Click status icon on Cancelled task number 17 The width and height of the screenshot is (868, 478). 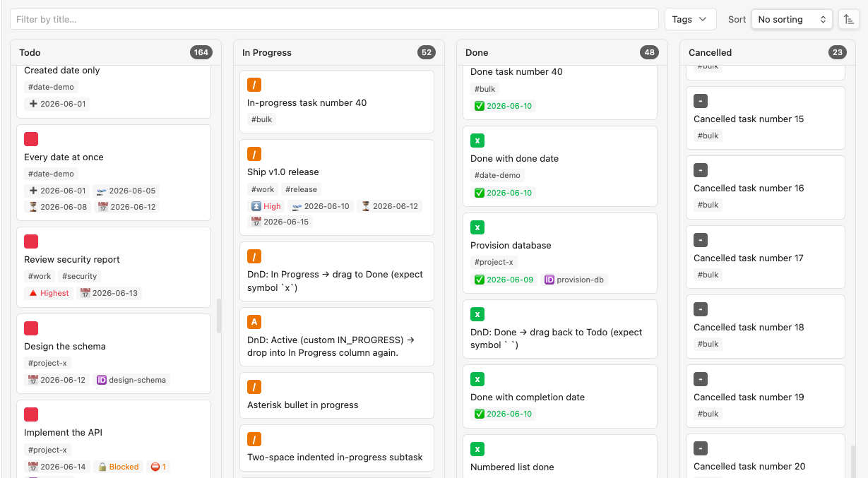(701, 240)
